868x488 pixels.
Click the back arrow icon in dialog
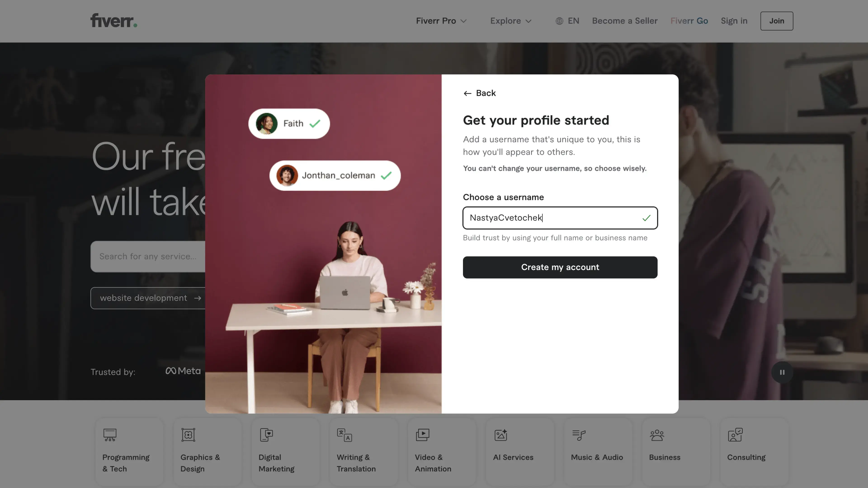(x=467, y=93)
